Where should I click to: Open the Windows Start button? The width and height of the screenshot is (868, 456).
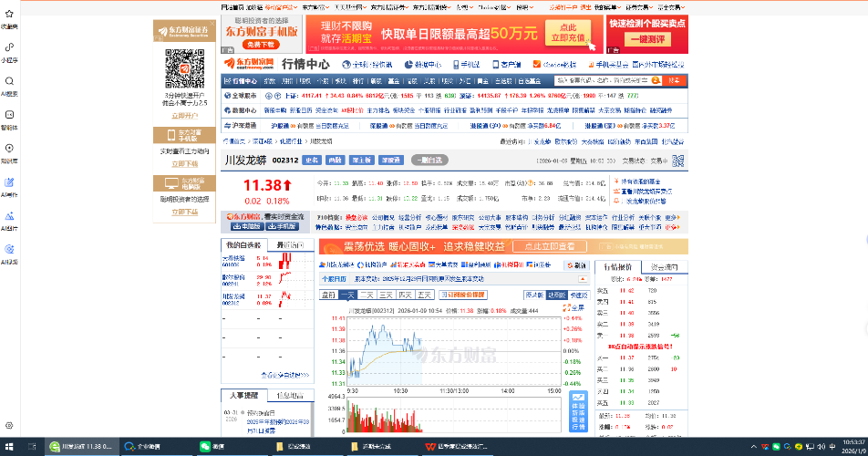click(x=9, y=446)
